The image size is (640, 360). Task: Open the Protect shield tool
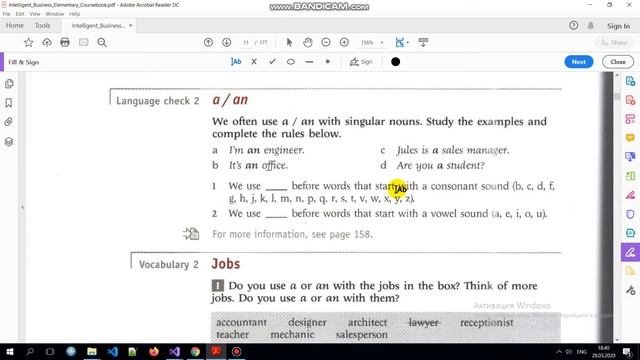(x=630, y=214)
